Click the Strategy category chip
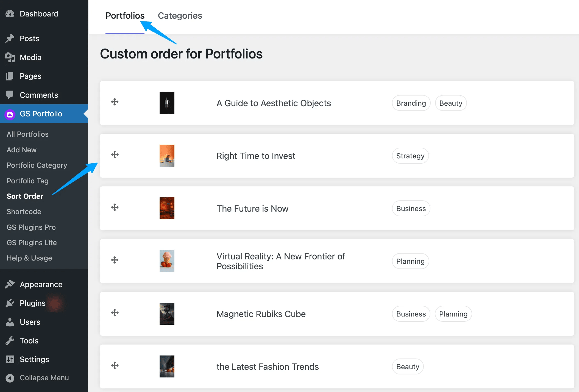Screen dimensions: 579x392 point(410,156)
